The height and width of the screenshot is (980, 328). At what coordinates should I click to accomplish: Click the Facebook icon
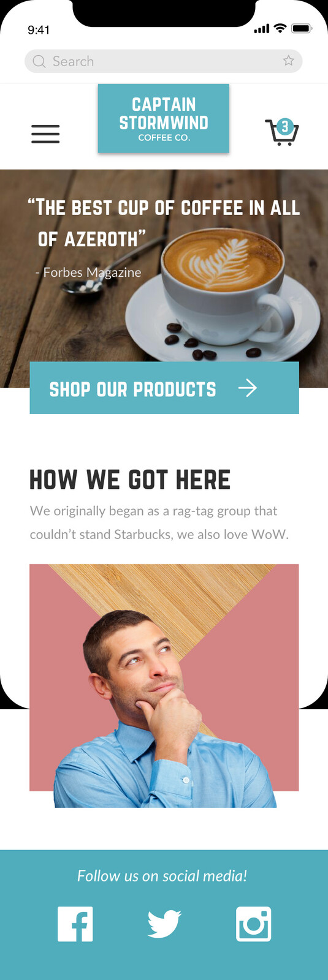pyautogui.click(x=75, y=924)
